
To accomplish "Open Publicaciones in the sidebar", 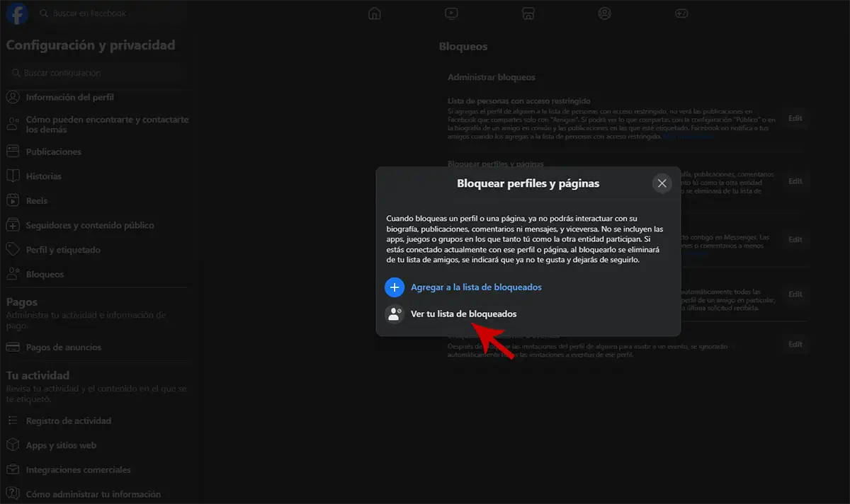I will 53,152.
